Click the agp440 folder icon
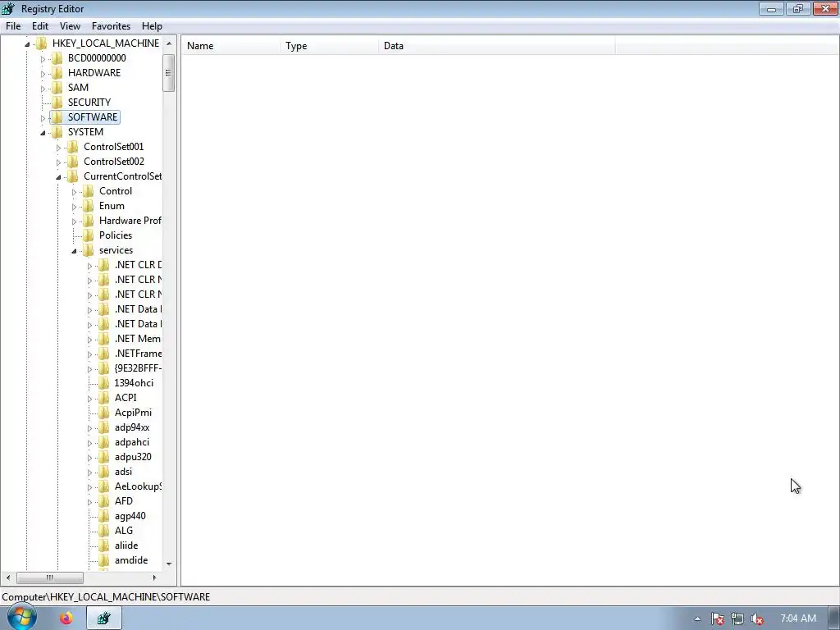 pos(104,516)
